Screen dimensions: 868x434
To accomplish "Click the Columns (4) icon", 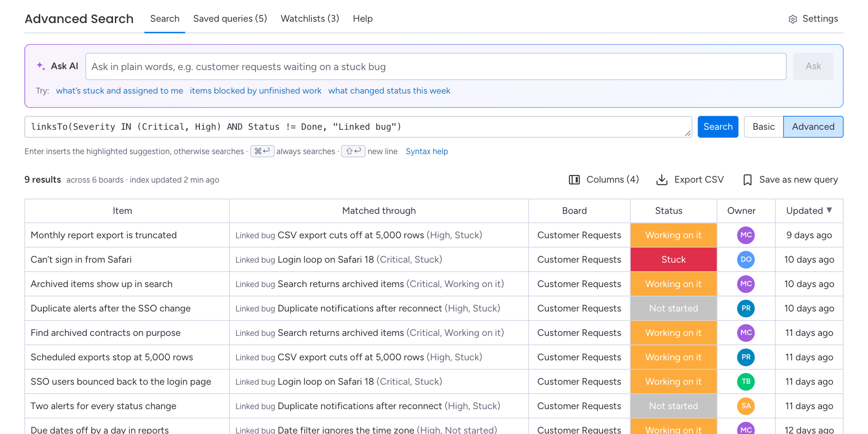I will click(574, 179).
